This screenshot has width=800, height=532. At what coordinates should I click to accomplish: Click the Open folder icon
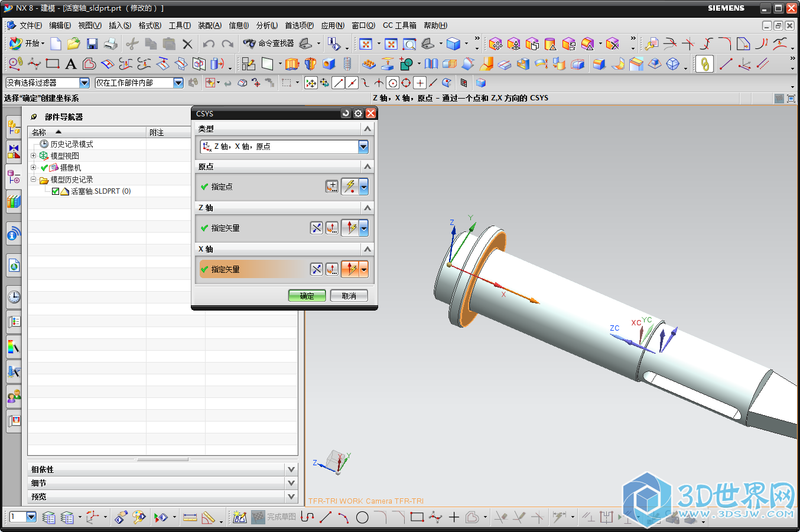point(74,44)
